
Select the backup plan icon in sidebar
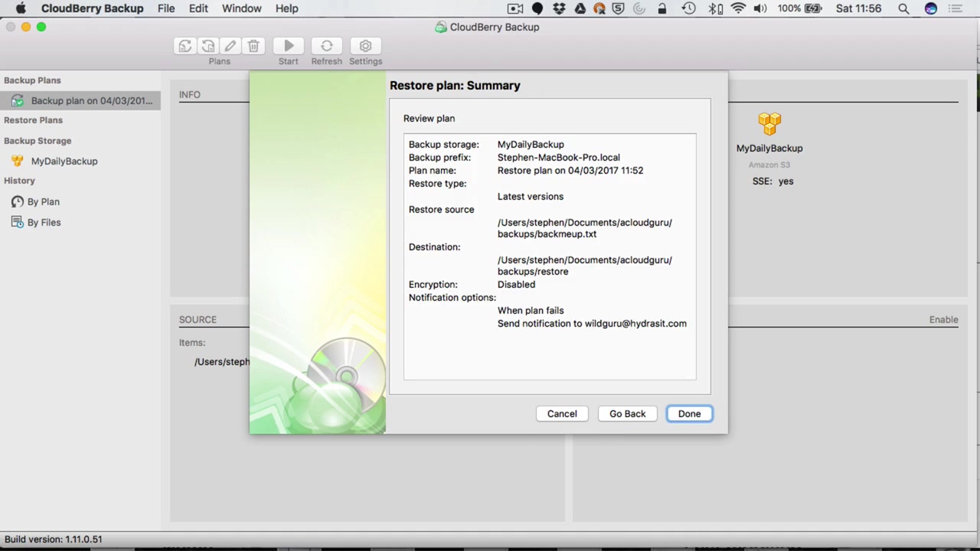coord(17,100)
